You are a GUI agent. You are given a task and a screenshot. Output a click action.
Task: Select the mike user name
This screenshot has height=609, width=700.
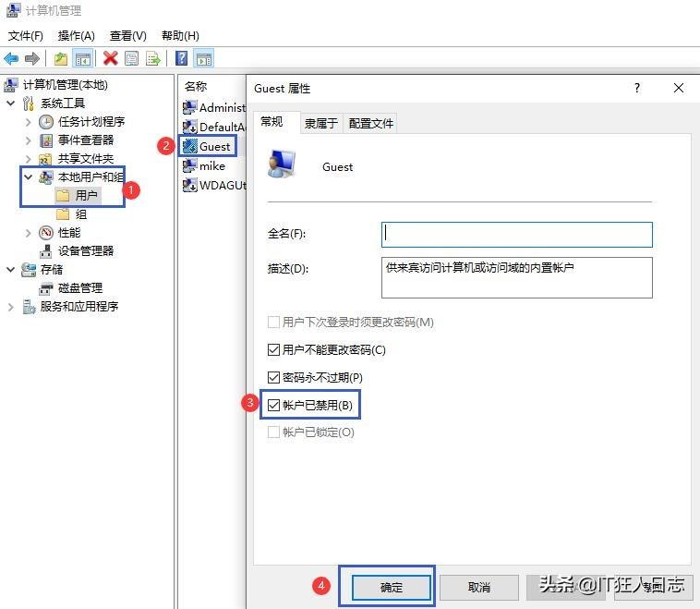(x=212, y=165)
